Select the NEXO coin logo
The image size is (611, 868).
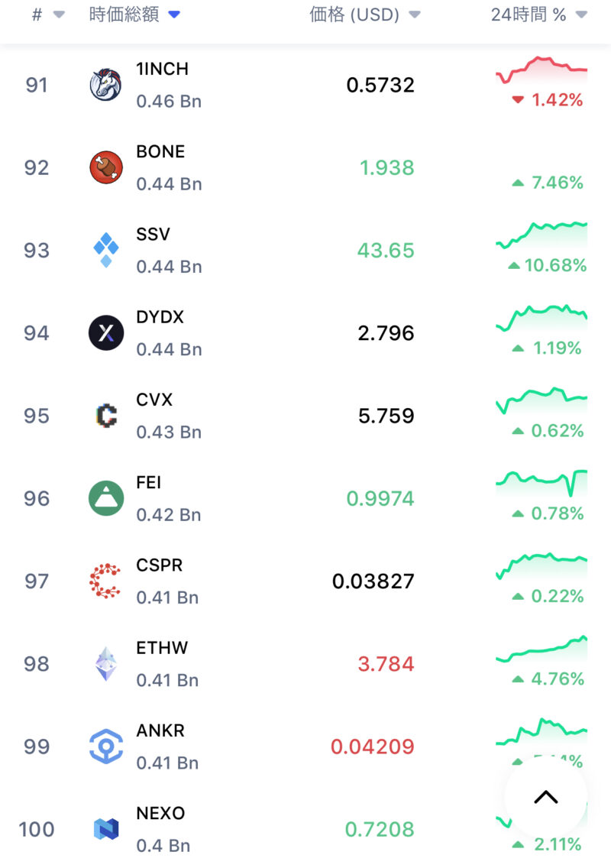point(105,829)
